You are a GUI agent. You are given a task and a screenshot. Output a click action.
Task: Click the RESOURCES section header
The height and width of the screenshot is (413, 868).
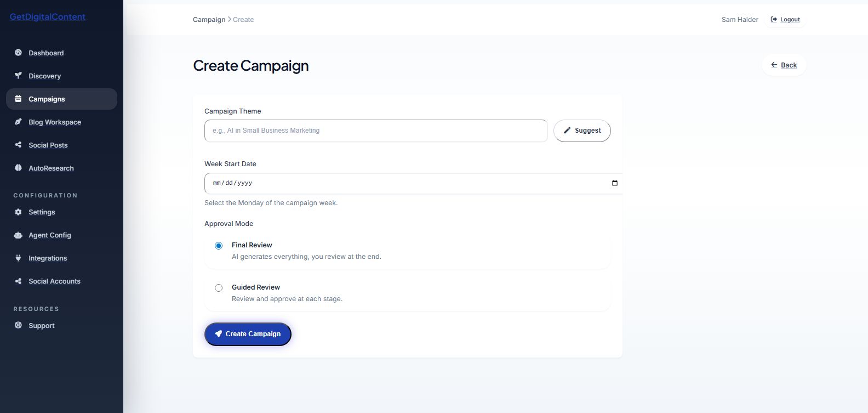coord(36,309)
